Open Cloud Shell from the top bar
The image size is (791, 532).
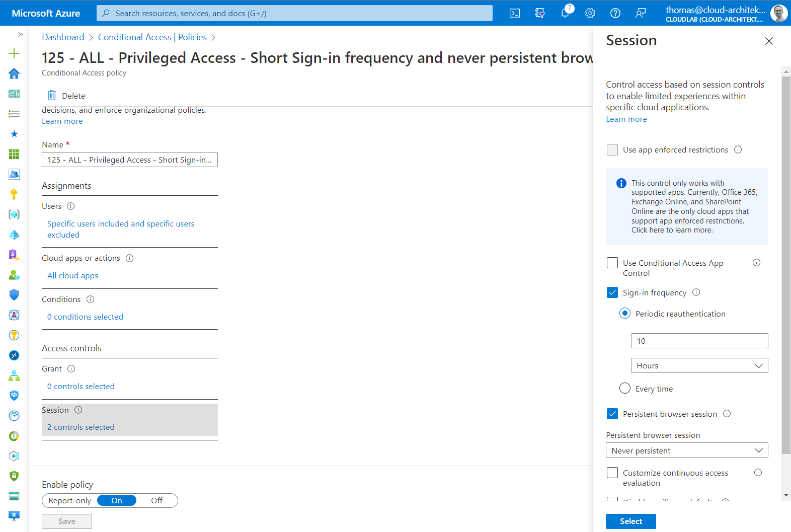click(515, 13)
